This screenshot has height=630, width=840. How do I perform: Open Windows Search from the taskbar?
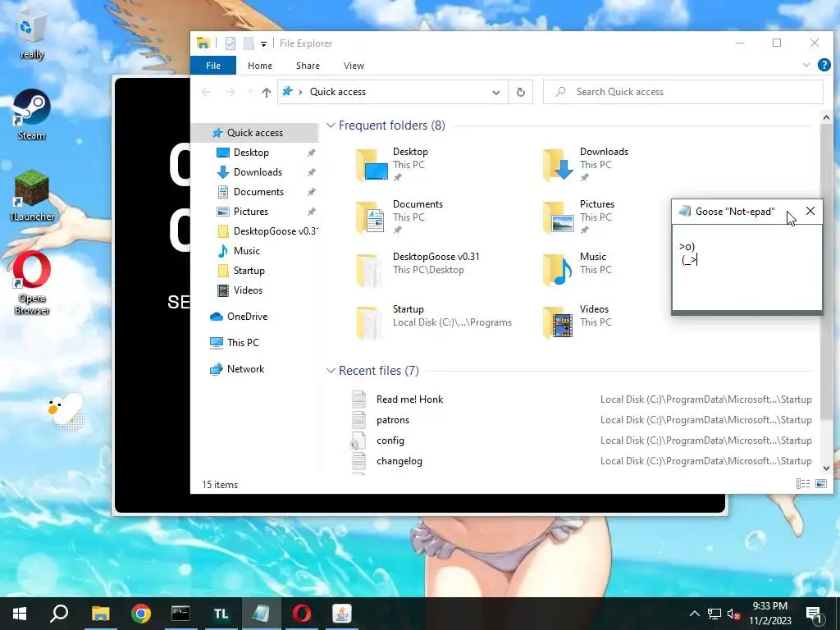click(59, 614)
